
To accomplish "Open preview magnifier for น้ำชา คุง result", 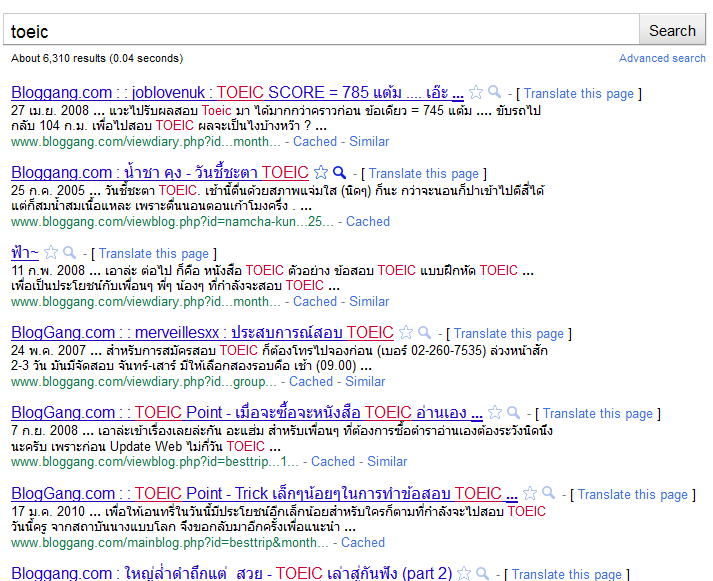I will (x=339, y=172).
